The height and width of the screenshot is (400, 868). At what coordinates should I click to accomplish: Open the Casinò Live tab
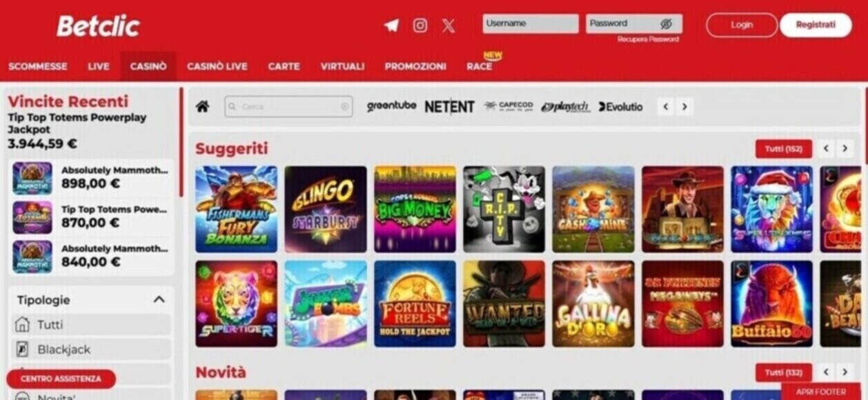[217, 66]
